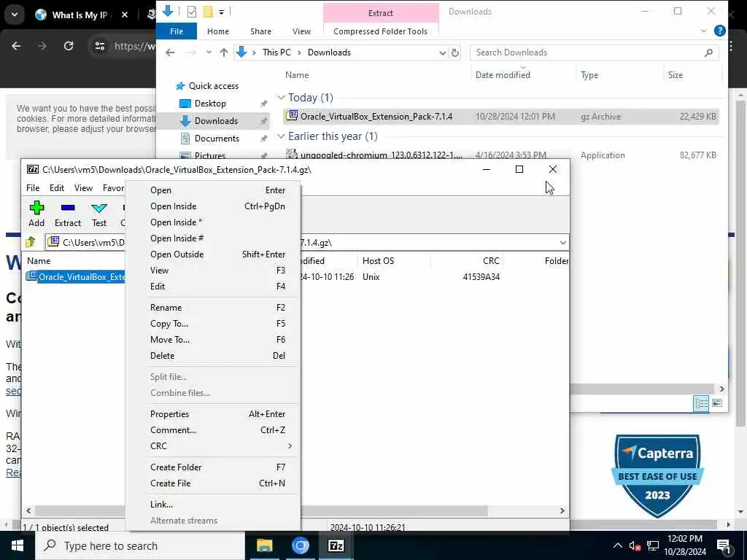Open the Home tab in Explorer ribbon
Viewport: 747px width, 560px height.
coord(218,31)
